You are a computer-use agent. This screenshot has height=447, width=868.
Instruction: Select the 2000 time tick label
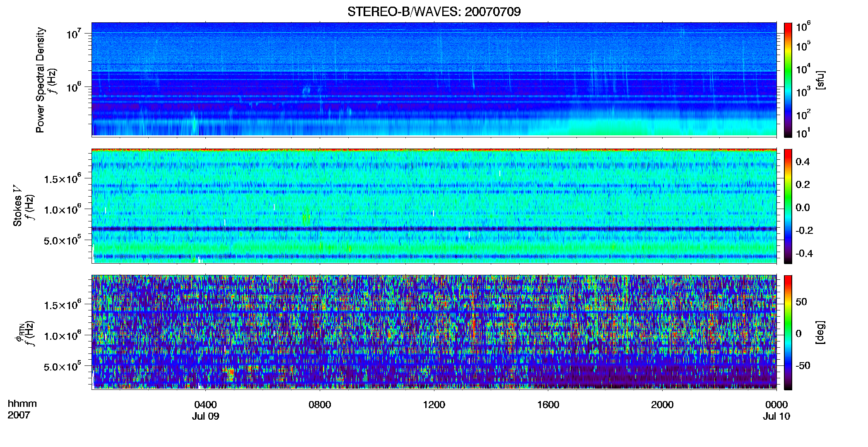tap(662, 404)
